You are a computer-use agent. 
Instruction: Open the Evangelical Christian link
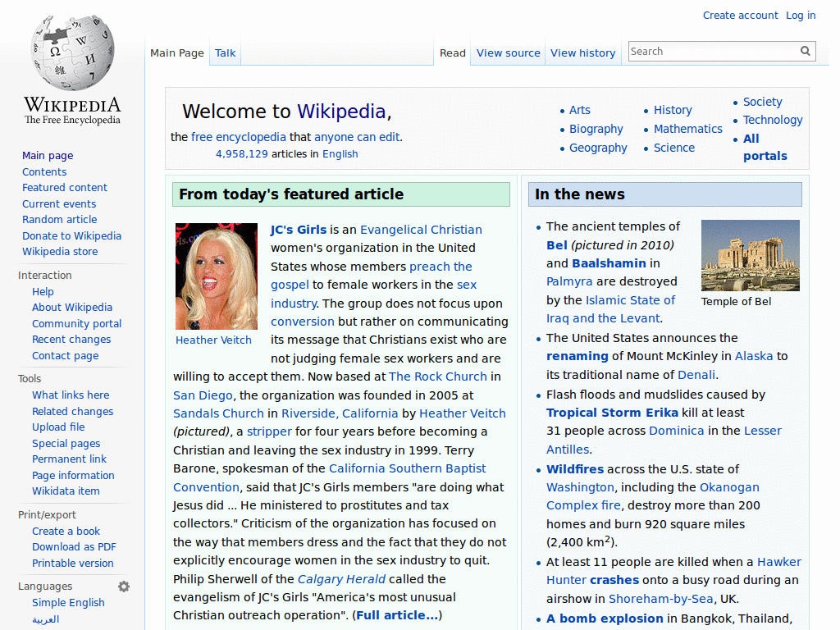tap(421, 230)
